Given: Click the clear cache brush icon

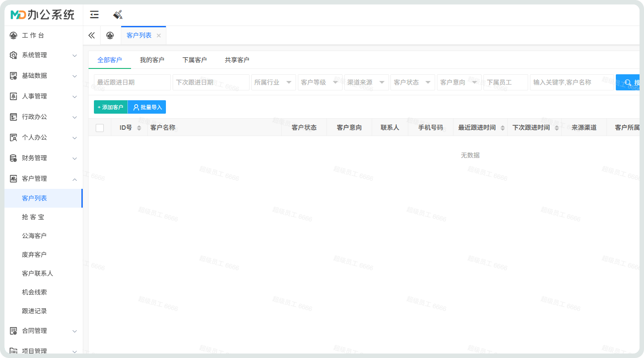Looking at the screenshot, I should point(118,15).
